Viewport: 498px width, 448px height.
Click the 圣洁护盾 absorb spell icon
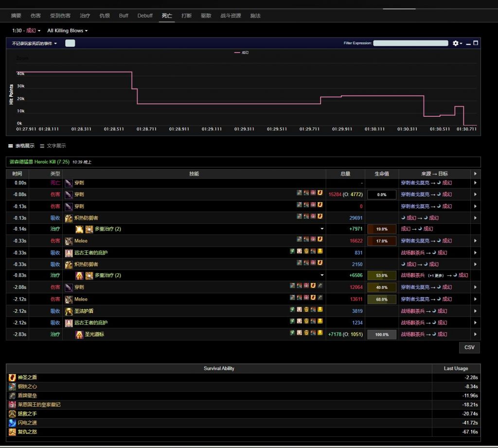(x=69, y=311)
